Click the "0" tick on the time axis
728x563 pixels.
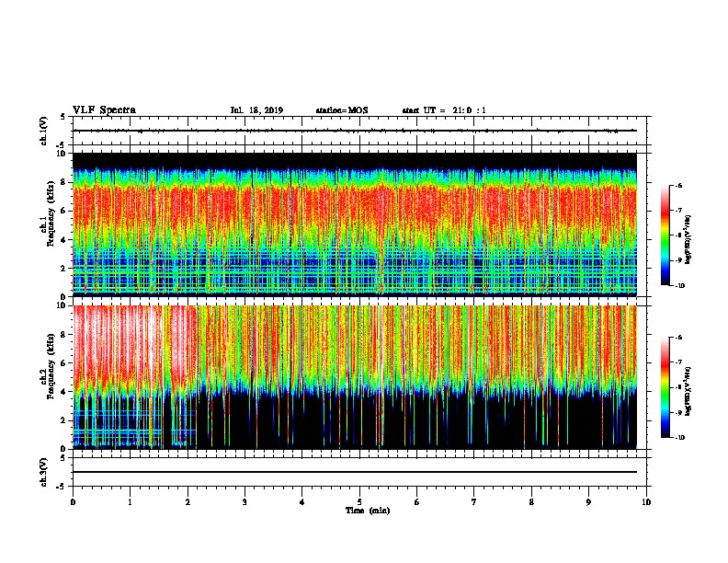[x=73, y=502]
